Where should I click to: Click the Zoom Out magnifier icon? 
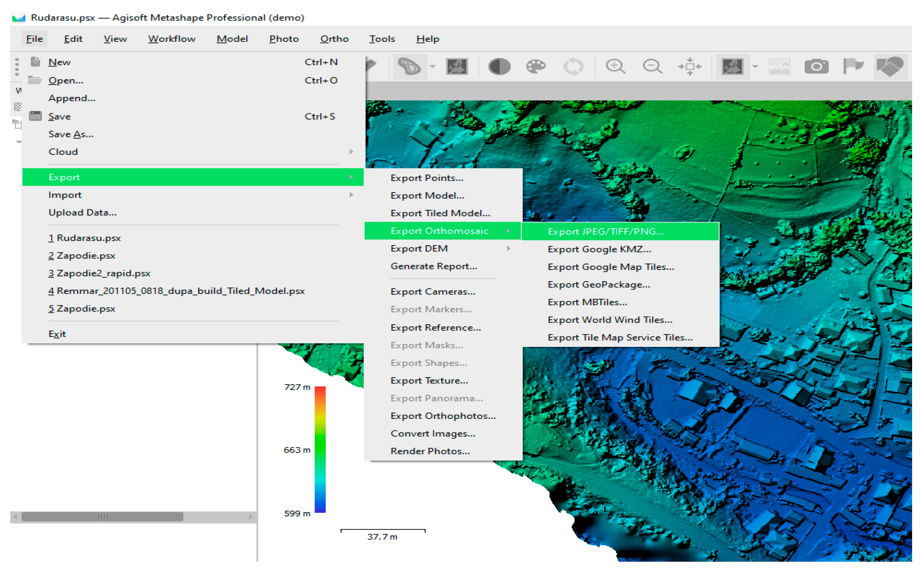click(x=652, y=66)
